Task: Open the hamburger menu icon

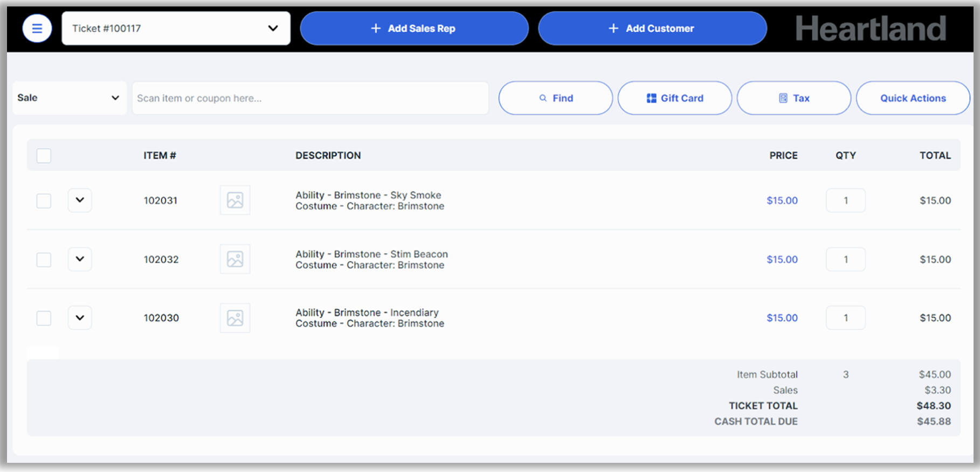Action: click(x=37, y=29)
